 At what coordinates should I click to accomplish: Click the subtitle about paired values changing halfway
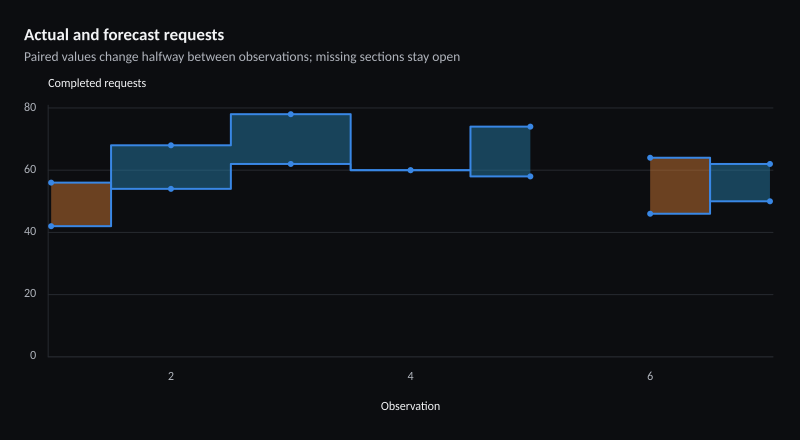(x=242, y=57)
